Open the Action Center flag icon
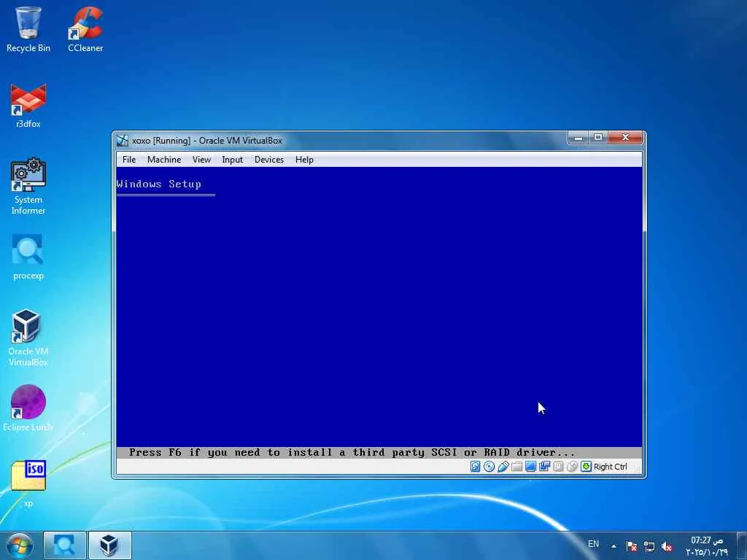 [631, 546]
